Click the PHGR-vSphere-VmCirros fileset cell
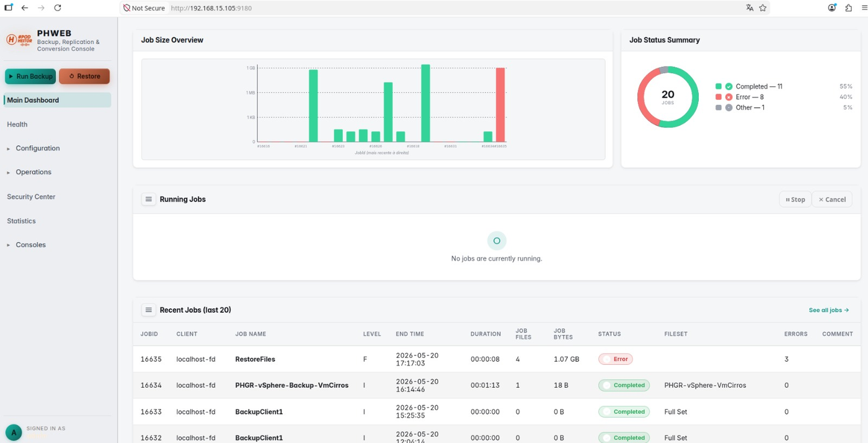Viewport: 868px width, 443px height. 705,385
